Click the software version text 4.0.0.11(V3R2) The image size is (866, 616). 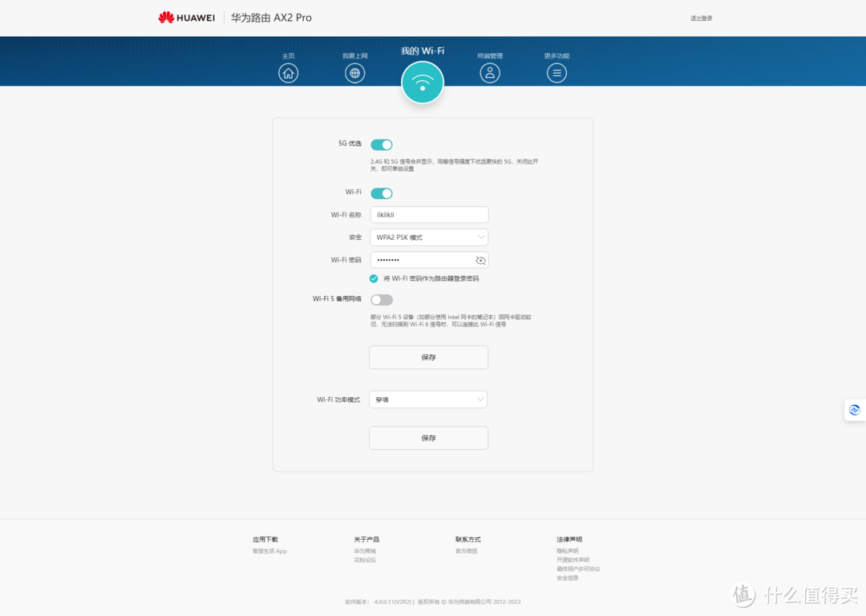(393, 602)
